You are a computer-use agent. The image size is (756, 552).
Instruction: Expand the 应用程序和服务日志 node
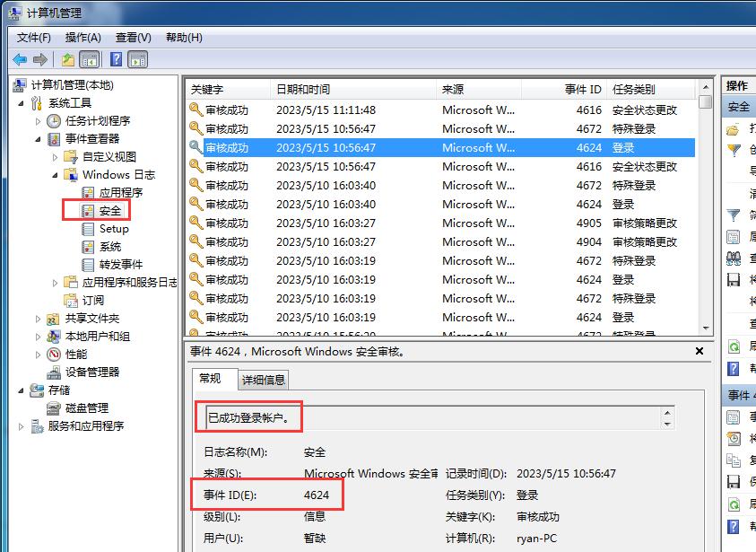tap(54, 282)
